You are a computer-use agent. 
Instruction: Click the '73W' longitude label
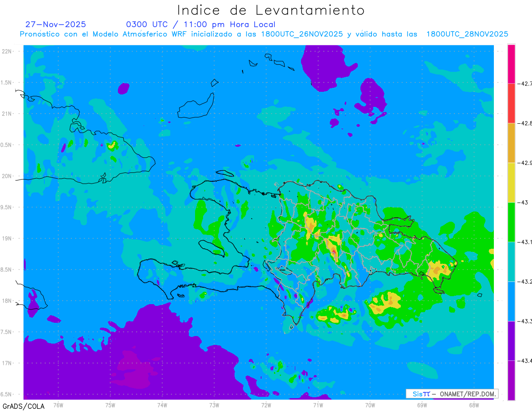[x=214, y=405]
